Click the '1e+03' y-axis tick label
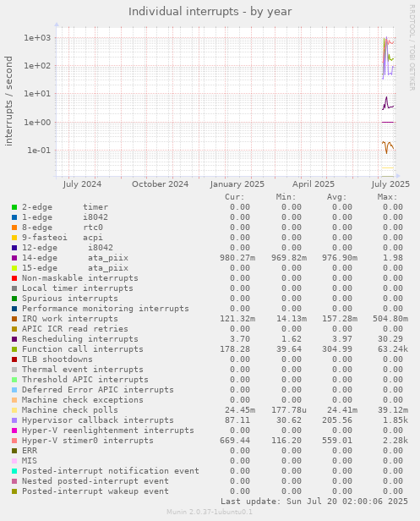420x521 pixels. tap(37, 38)
